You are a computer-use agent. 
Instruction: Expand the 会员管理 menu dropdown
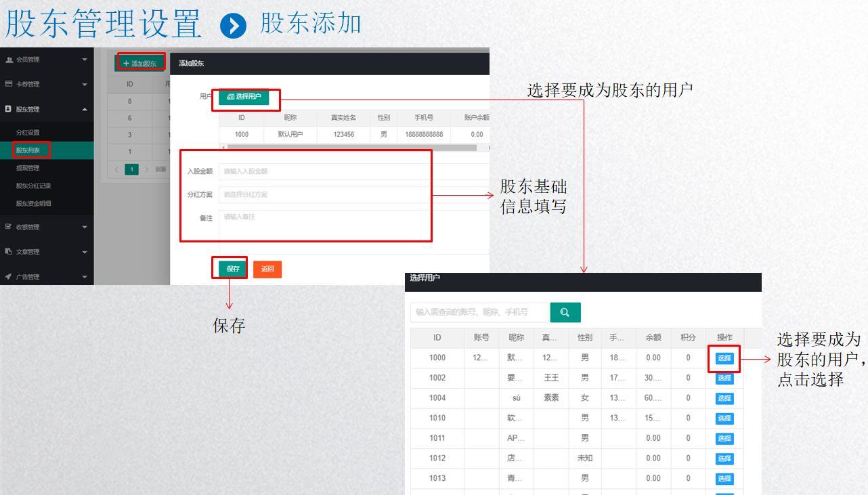tap(85, 59)
